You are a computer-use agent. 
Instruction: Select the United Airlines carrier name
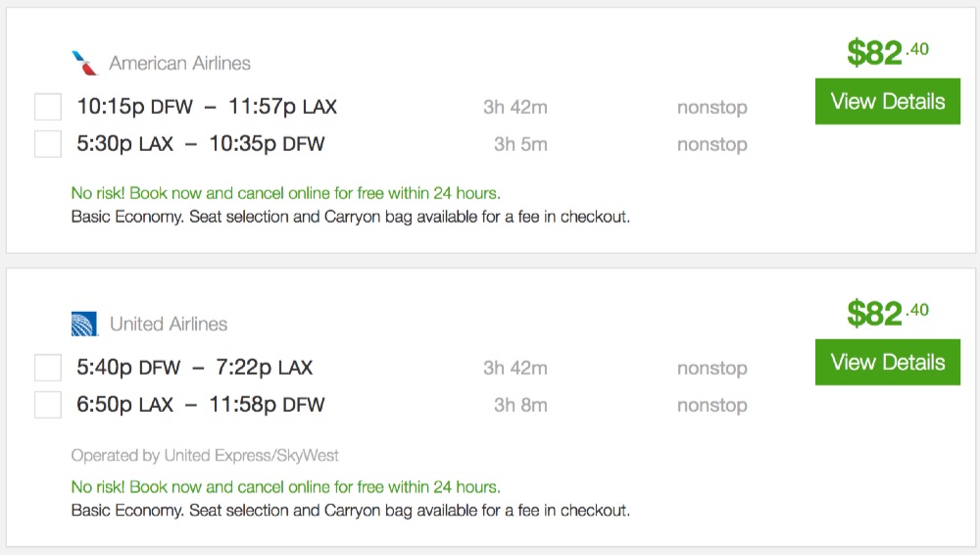coord(169,325)
